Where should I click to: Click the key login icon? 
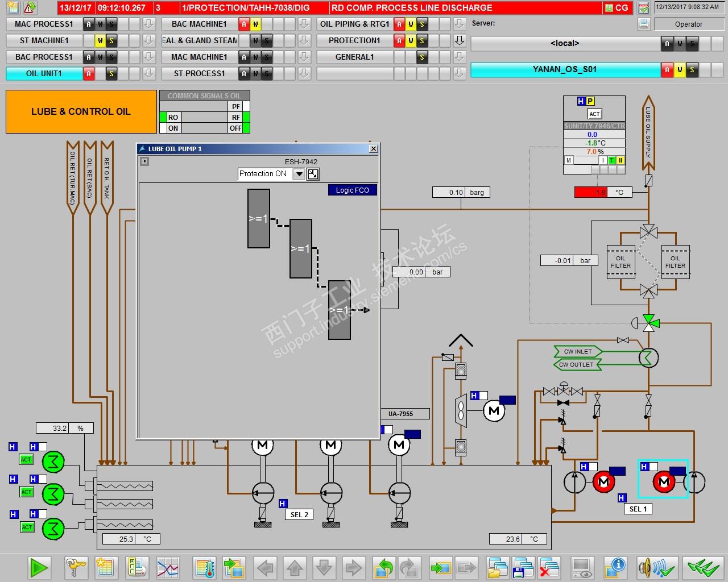tap(76, 567)
